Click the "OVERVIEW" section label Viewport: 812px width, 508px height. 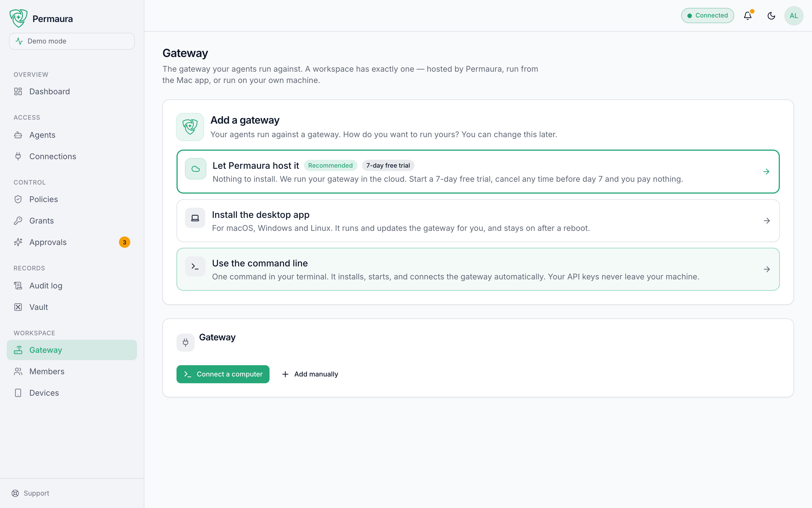(x=31, y=75)
